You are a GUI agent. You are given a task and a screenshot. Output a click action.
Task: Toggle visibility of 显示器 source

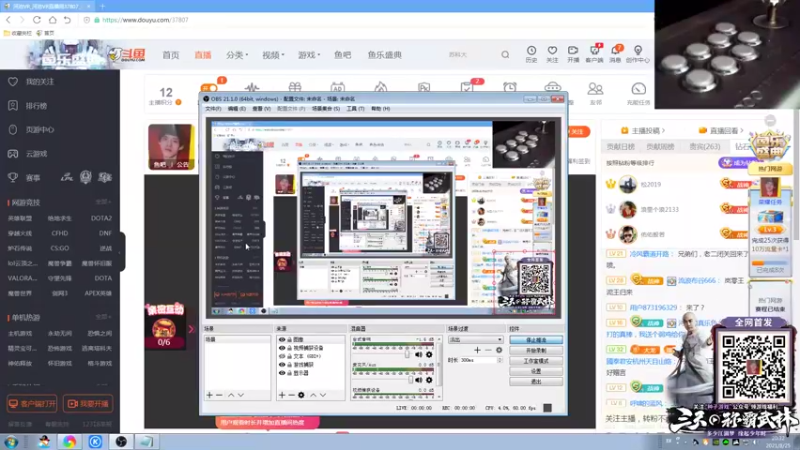click(x=282, y=373)
